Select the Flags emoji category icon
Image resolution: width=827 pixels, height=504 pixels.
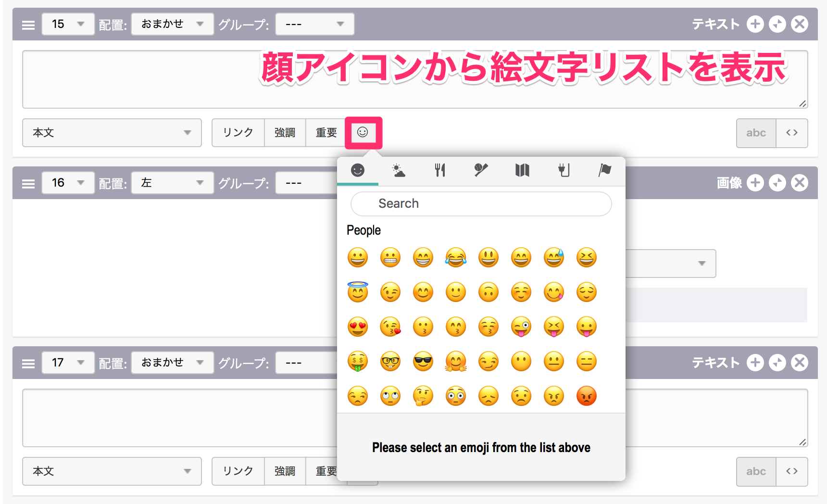604,170
